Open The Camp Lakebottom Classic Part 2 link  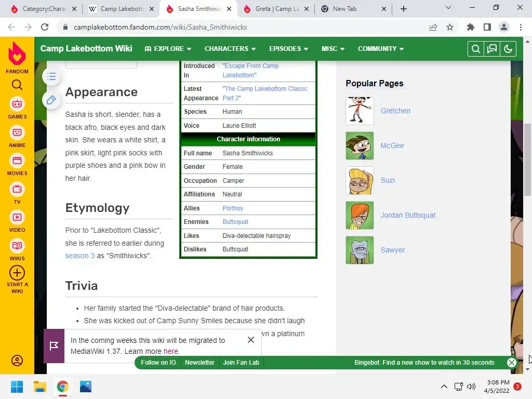coord(265,94)
